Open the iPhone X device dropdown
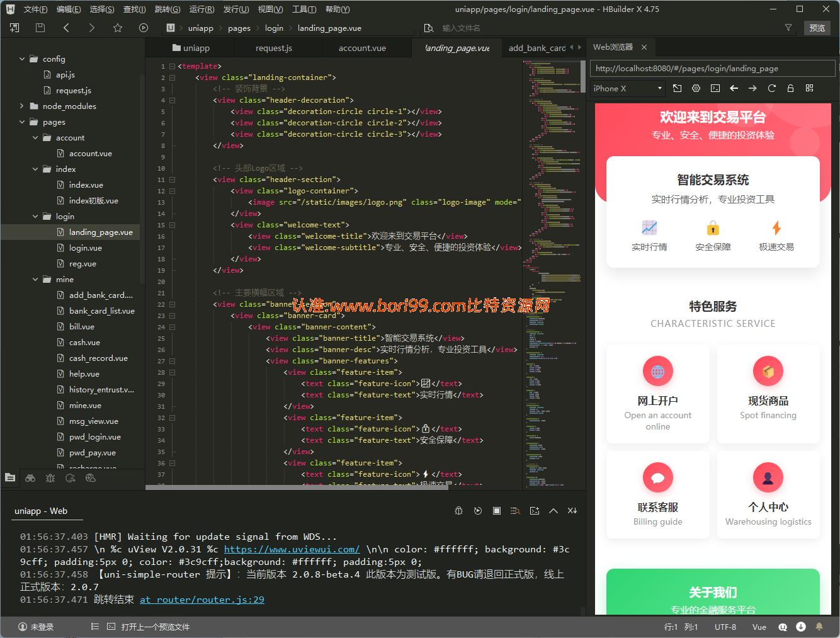Image resolution: width=840 pixels, height=638 pixels. click(x=628, y=88)
